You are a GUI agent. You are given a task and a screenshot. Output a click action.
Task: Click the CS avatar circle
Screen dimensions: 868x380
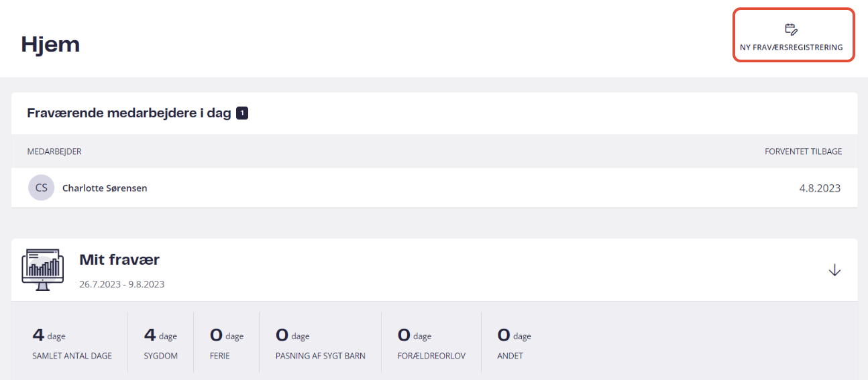coord(41,188)
